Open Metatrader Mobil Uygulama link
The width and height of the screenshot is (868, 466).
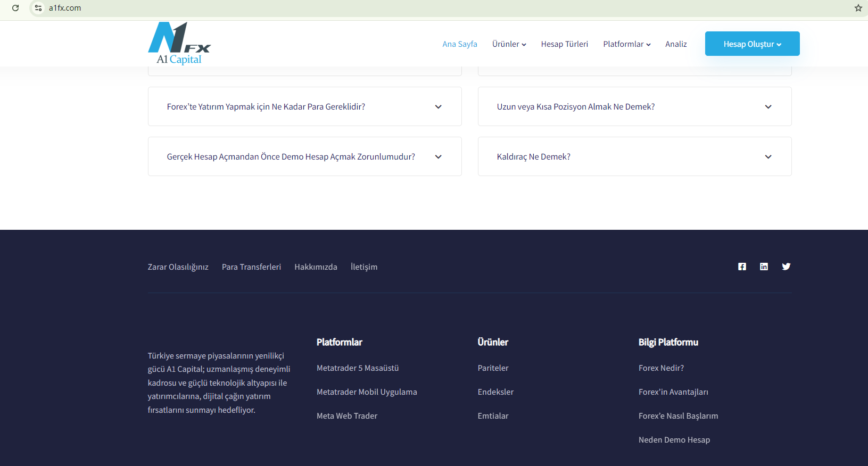[x=367, y=392]
